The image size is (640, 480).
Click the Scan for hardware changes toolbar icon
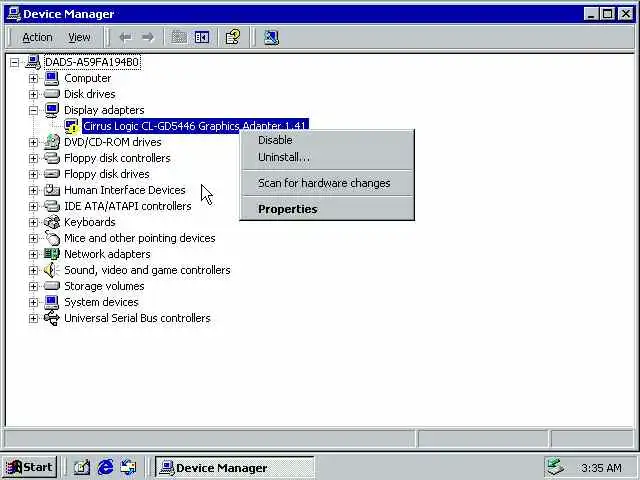tap(271, 38)
